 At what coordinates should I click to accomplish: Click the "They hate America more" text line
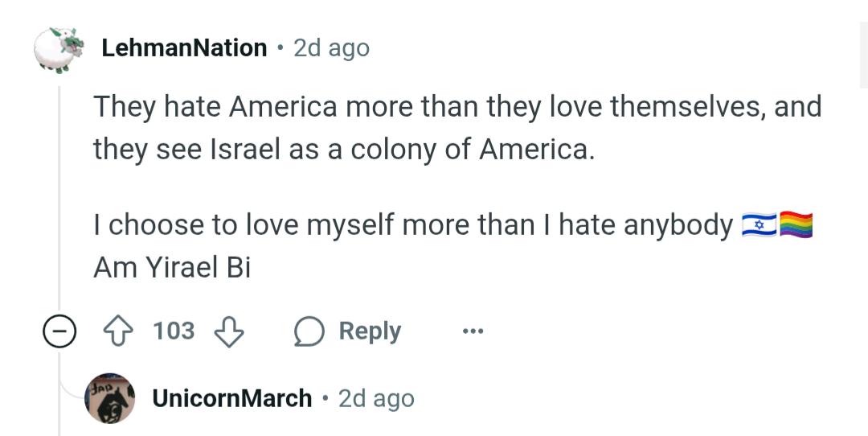point(457,107)
